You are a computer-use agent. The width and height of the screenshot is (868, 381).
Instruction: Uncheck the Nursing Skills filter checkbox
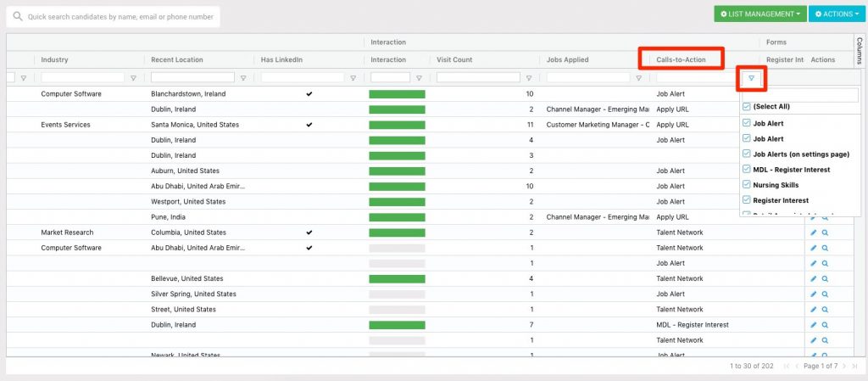click(746, 184)
